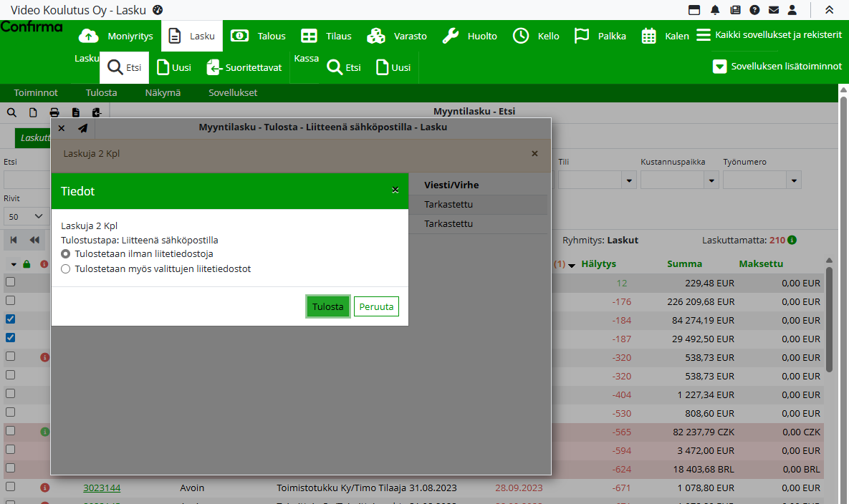Select 'Tulostetaan myös valittujen liitetiedostot' option

(x=66, y=269)
